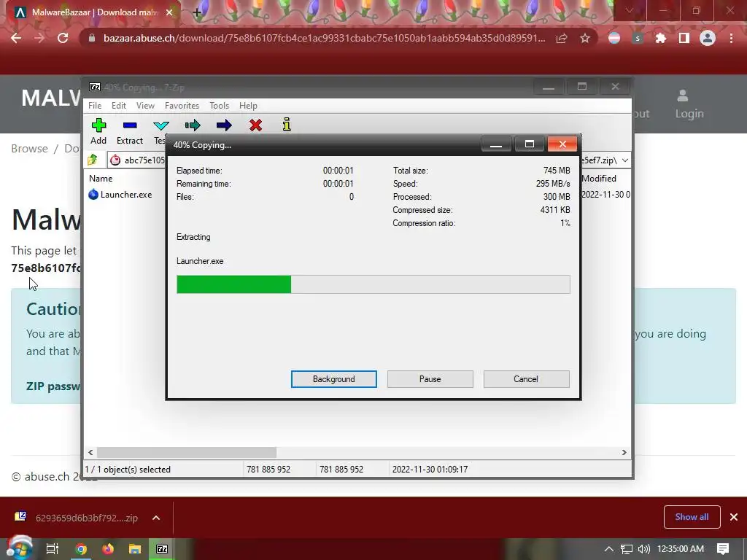Open File Explorer from the taskbar
747x560 pixels.
[135, 549]
